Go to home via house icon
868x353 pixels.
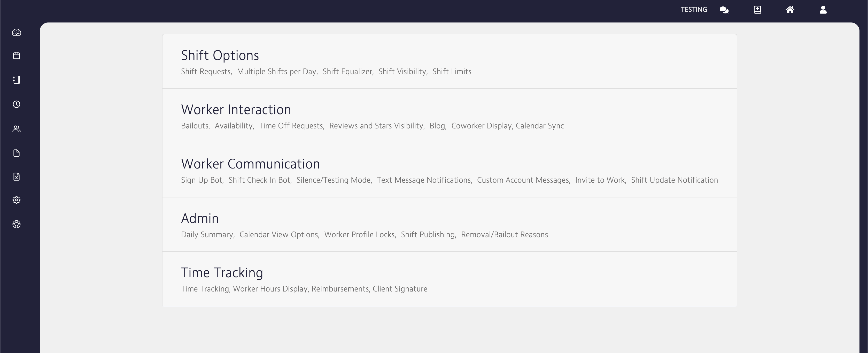pyautogui.click(x=790, y=10)
